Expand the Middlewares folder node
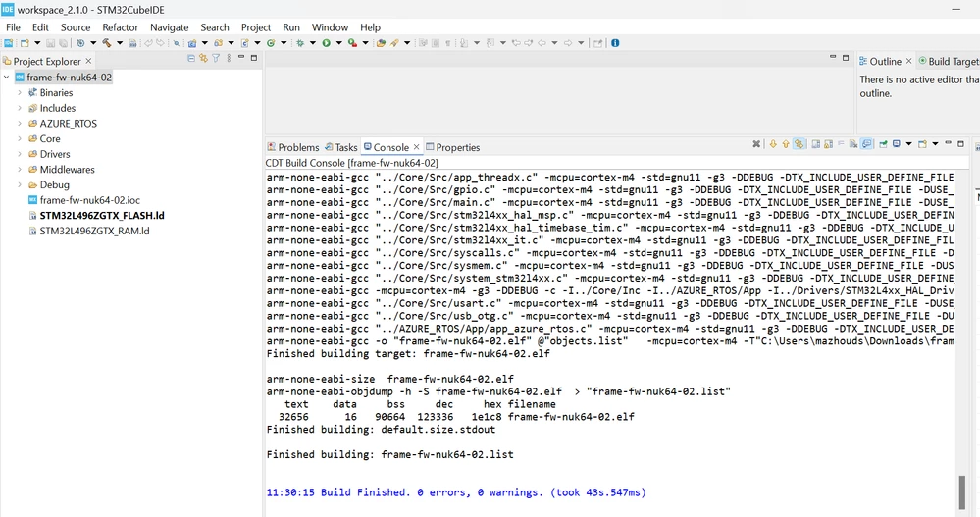The height and width of the screenshot is (517, 980). [x=20, y=170]
